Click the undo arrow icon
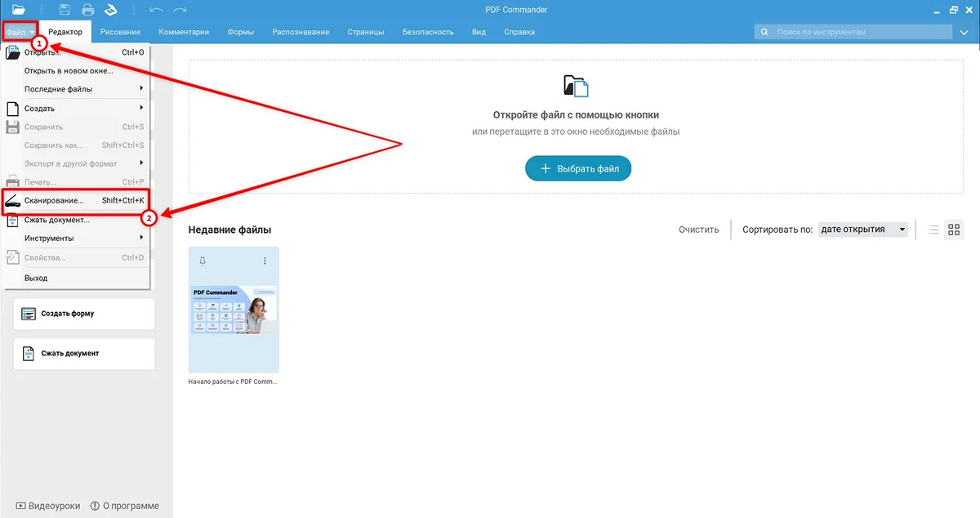The width and height of the screenshot is (980, 518). pos(156,10)
